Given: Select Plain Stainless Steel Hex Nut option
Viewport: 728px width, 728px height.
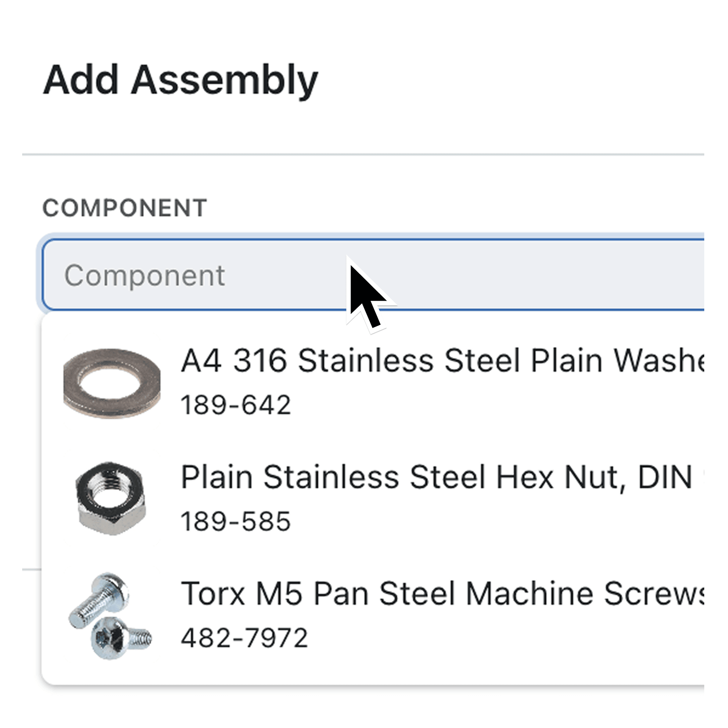Looking at the screenshot, I should click(373, 499).
